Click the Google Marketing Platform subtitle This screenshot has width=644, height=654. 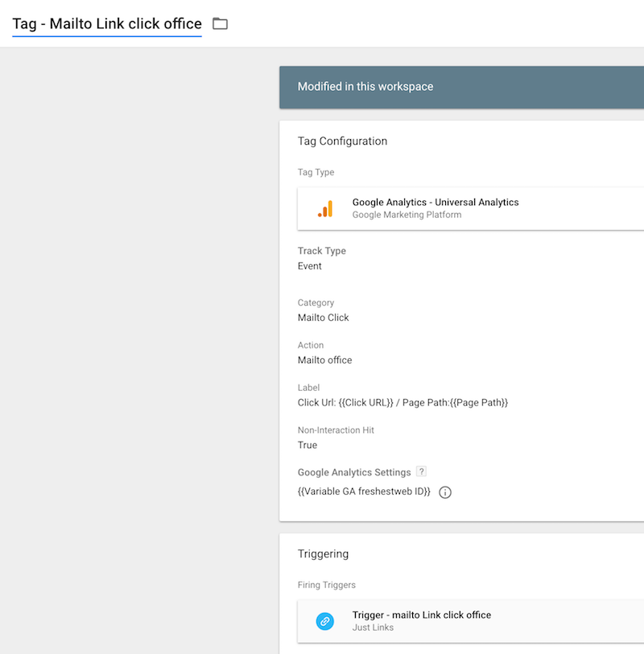coord(407,215)
